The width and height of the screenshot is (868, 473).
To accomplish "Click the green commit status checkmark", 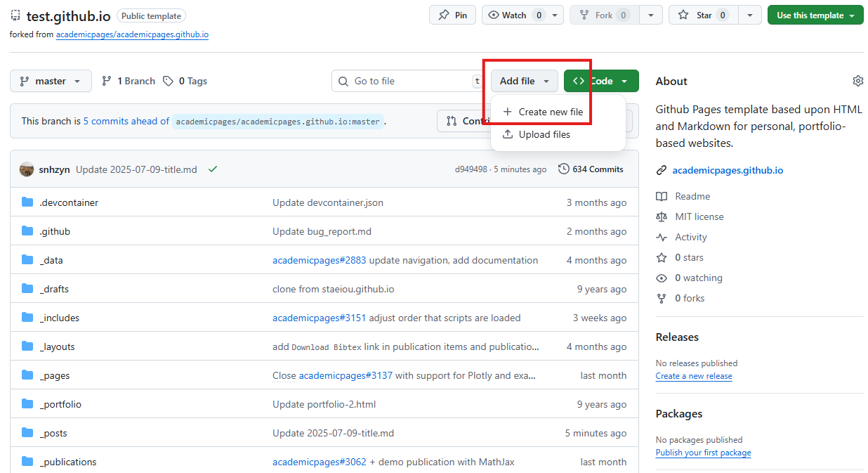I will pyautogui.click(x=213, y=169).
